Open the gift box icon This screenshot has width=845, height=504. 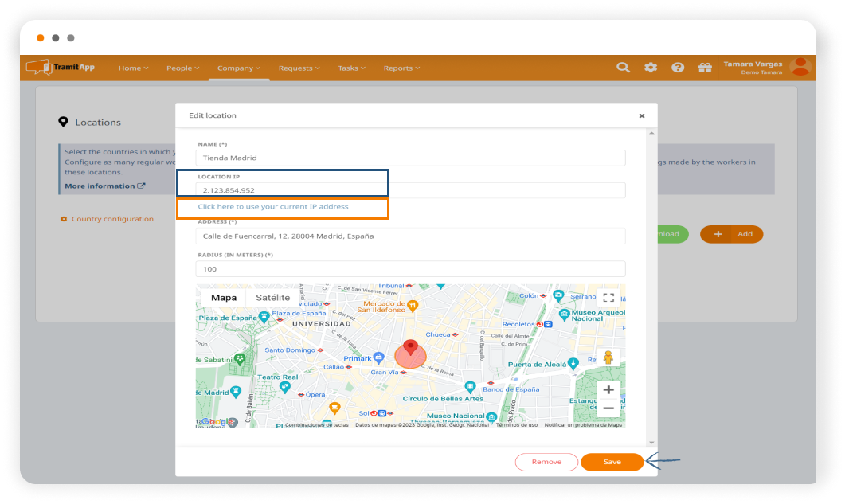tap(705, 68)
